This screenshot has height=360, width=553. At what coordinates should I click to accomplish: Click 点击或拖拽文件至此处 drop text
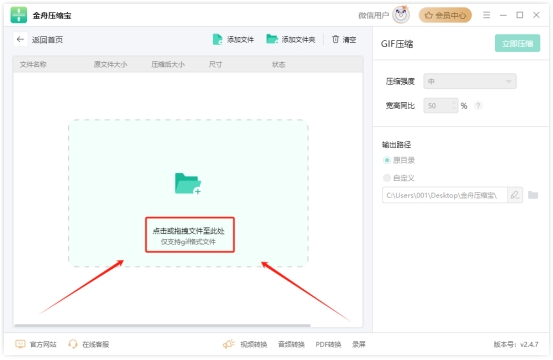[x=188, y=231]
